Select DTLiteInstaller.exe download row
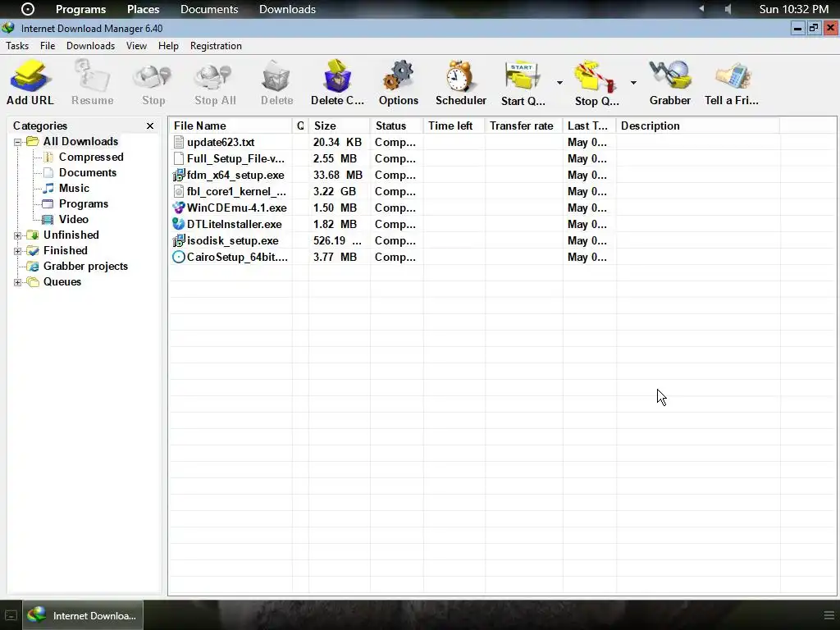The width and height of the screenshot is (840, 630). [x=501, y=225]
